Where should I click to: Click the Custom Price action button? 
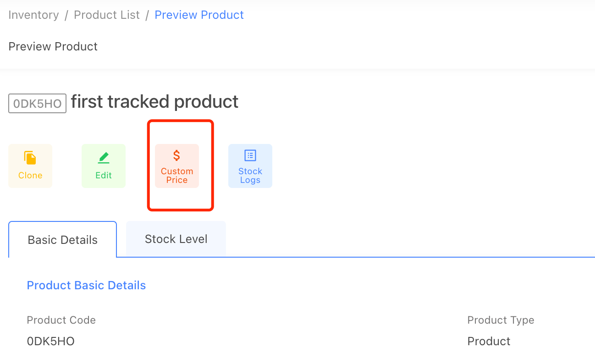pos(176,165)
